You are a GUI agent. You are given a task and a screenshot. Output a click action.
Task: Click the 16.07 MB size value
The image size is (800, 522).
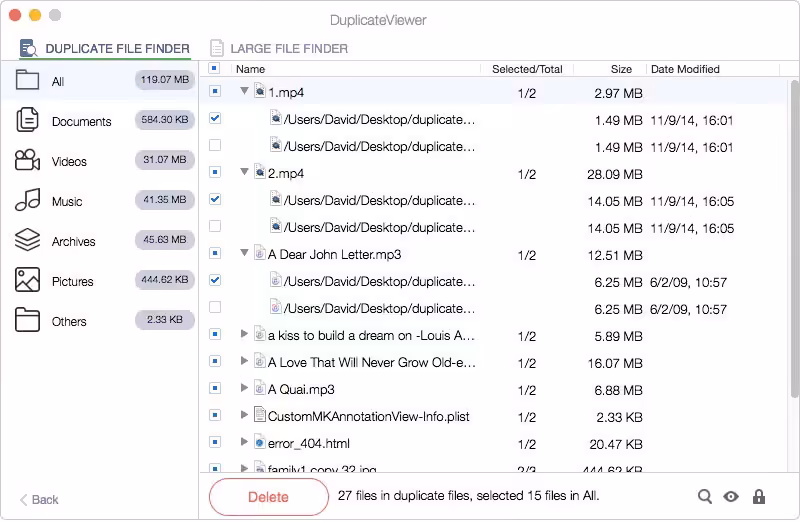pyautogui.click(x=615, y=363)
